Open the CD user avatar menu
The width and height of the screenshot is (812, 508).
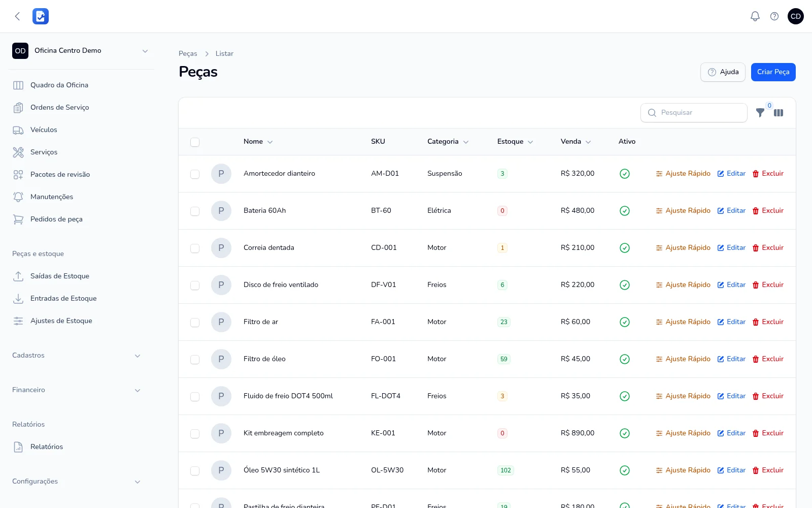pos(796,16)
